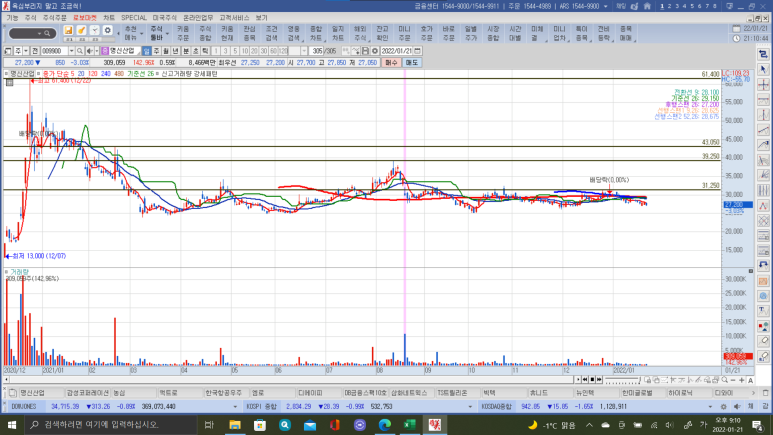The width and height of the screenshot is (773, 435).
Task: Switch the chart to the tick 틱 period
Action: [205, 51]
